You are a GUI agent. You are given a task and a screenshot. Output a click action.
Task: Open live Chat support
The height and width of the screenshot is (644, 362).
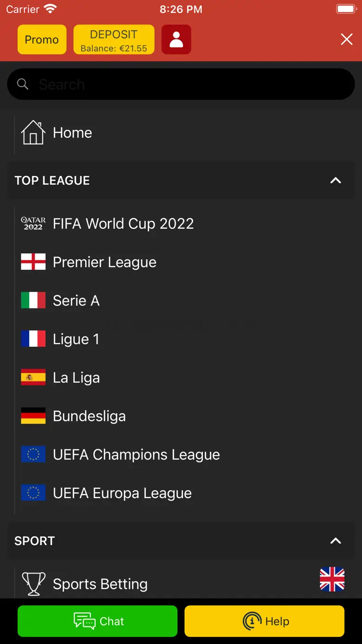97,621
